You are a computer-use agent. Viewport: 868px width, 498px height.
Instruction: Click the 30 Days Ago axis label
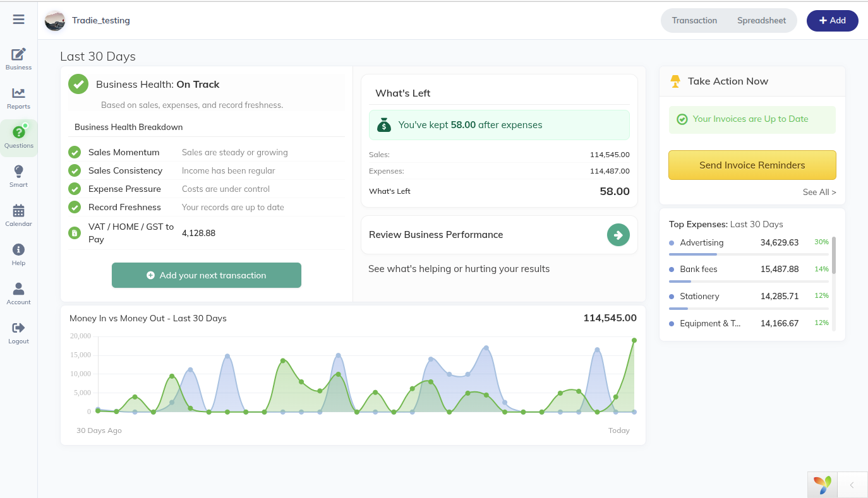[99, 430]
